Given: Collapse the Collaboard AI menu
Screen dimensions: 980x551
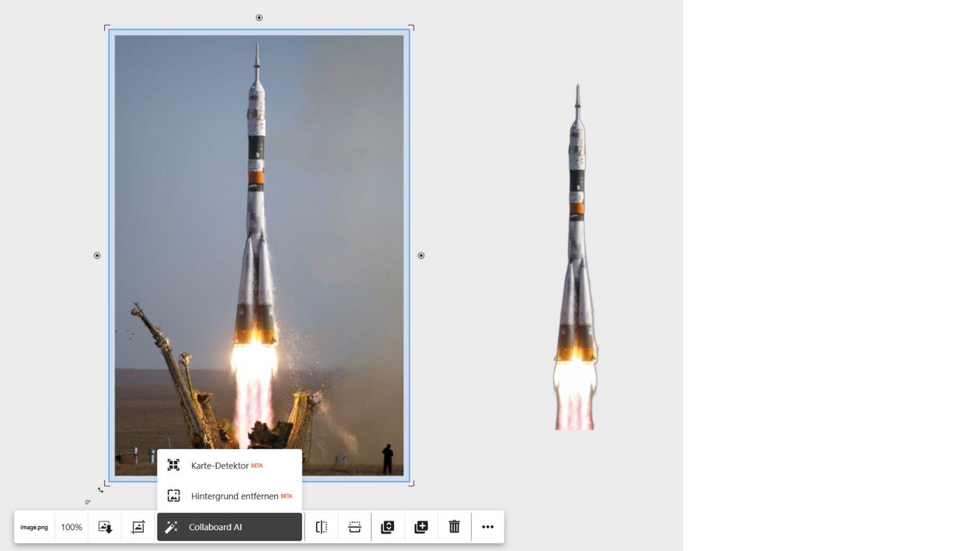Looking at the screenshot, I should tap(229, 527).
